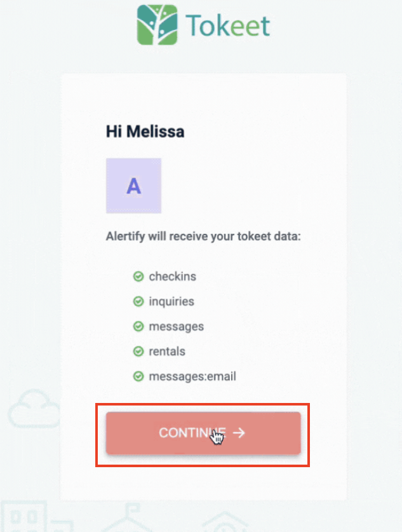Viewport: 402px width, 532px height.
Task: Click the Tokeet tree logo icon
Action: pos(158,25)
